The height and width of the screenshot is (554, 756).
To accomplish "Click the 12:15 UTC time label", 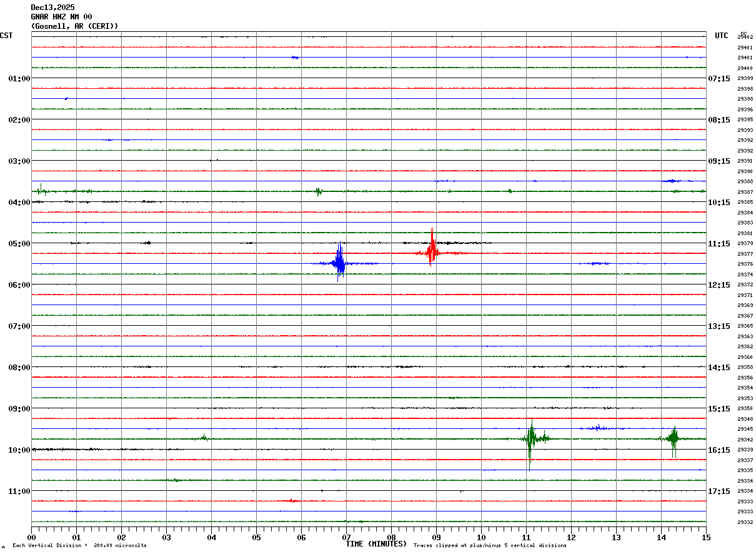I will pos(719,285).
